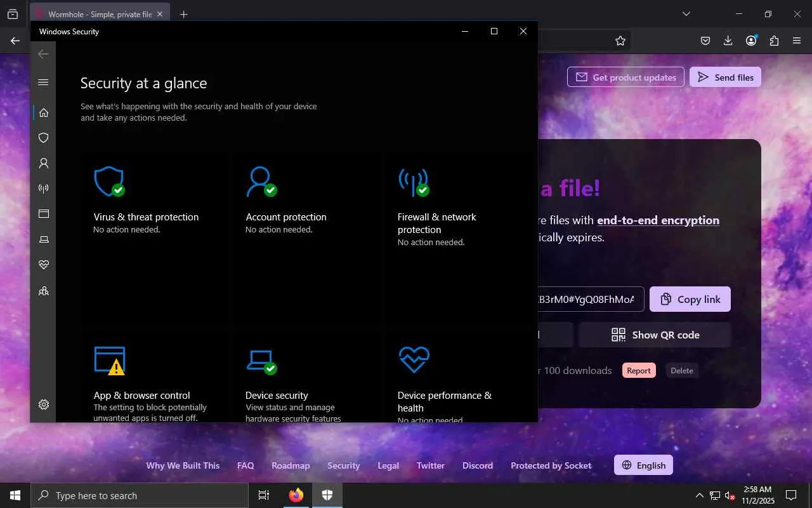The height and width of the screenshot is (508, 812).
Task: Open the Security footer link
Action: [344, 465]
